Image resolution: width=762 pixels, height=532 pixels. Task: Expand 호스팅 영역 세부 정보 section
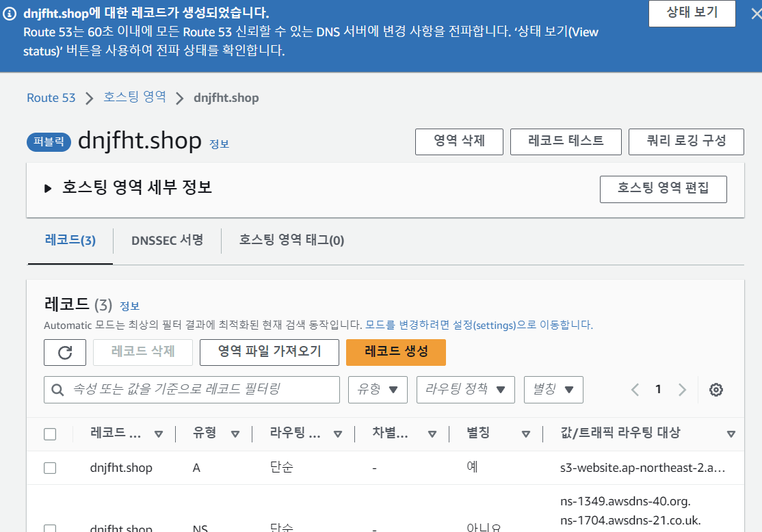tap(48, 188)
